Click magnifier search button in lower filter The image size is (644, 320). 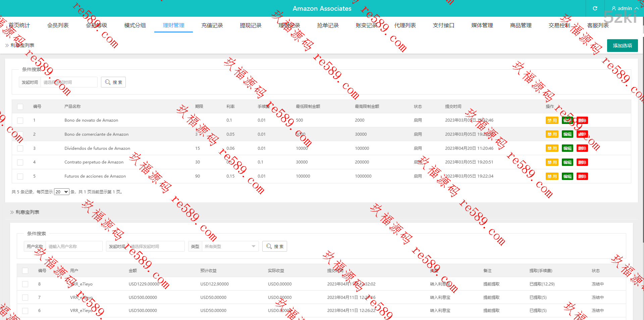[x=275, y=246]
